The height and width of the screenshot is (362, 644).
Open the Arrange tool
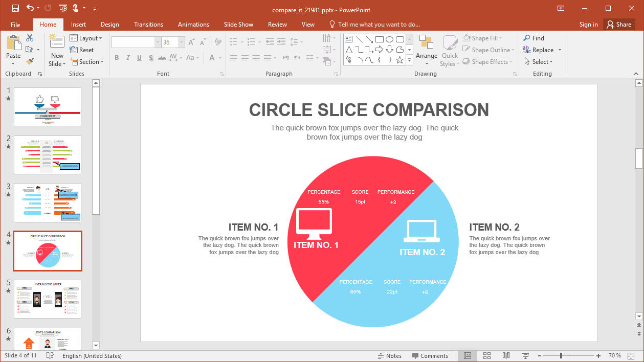pos(426,50)
